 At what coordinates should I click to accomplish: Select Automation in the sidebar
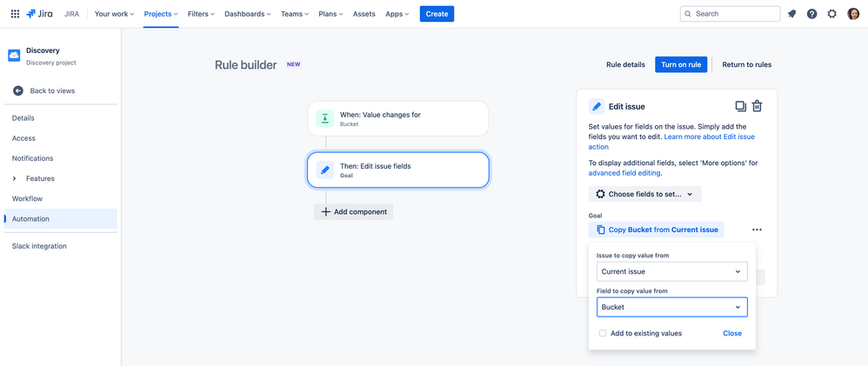point(60,219)
